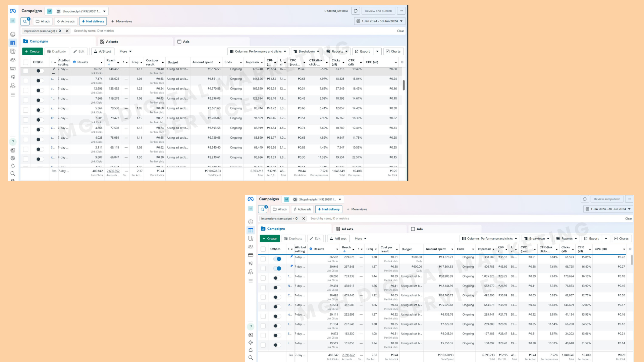Expand More dropdown in upper window toolbar
Image resolution: width=644 pixels, height=362 pixels.
coord(125,52)
